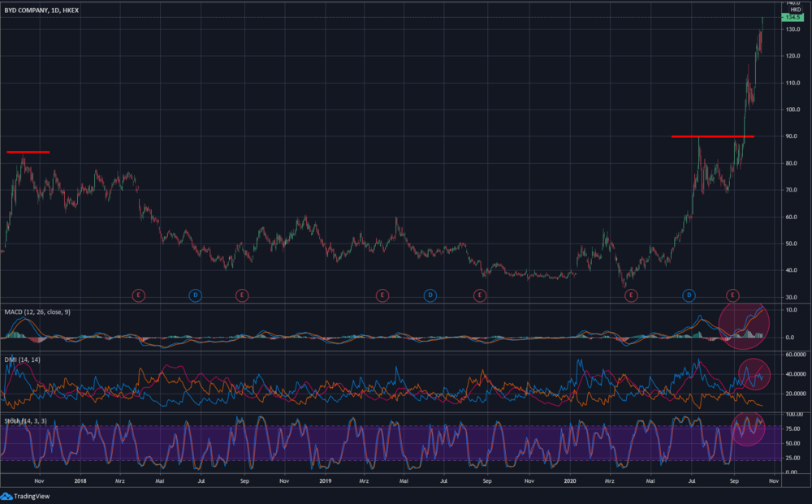Click the 2020 label on the time axis

(x=570, y=480)
